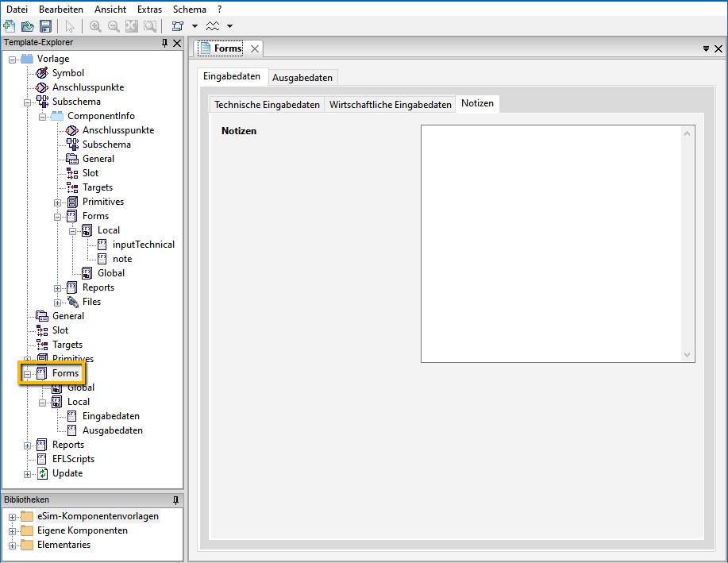Expand the Update node
This screenshot has width=728, height=563.
coord(28,474)
